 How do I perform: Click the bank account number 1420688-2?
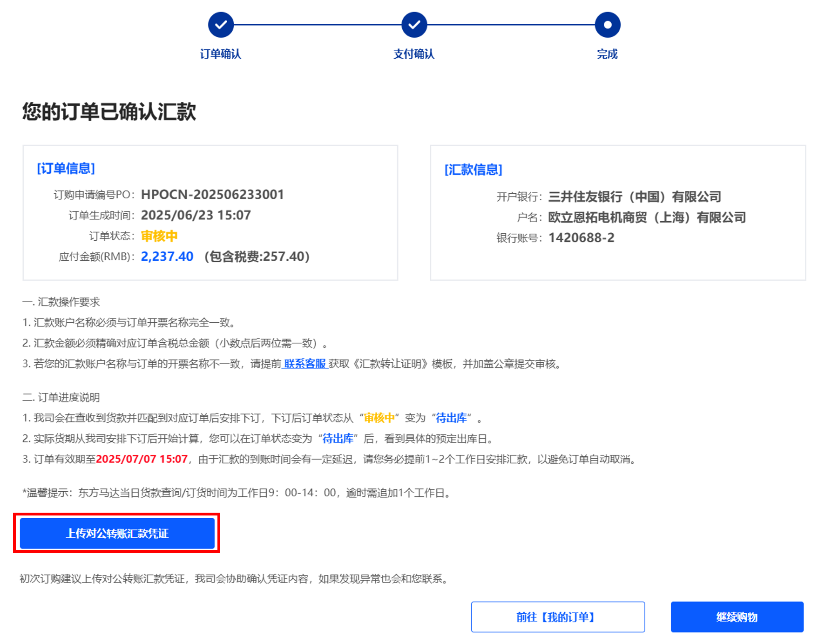[581, 238]
